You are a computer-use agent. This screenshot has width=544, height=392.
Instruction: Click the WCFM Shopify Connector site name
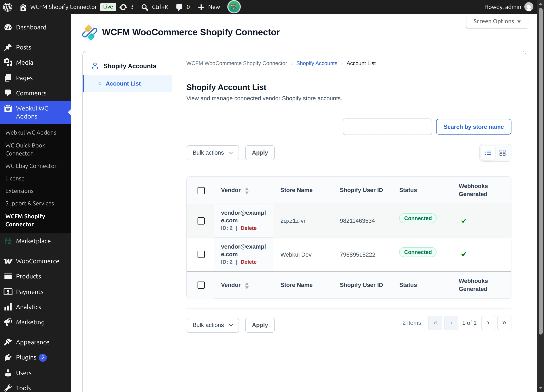pyautogui.click(x=63, y=7)
